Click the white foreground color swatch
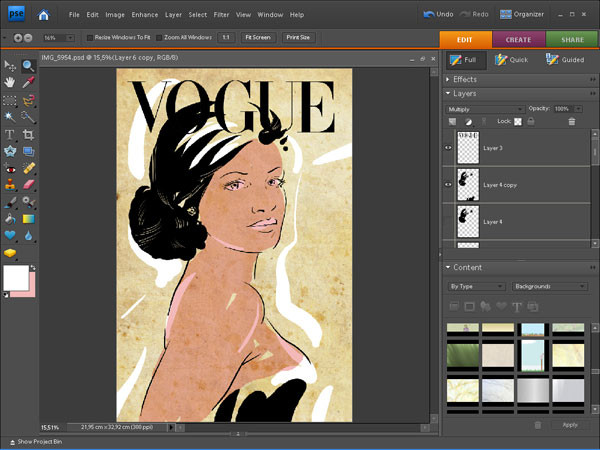Screen dimensions: 600x450 [16, 278]
